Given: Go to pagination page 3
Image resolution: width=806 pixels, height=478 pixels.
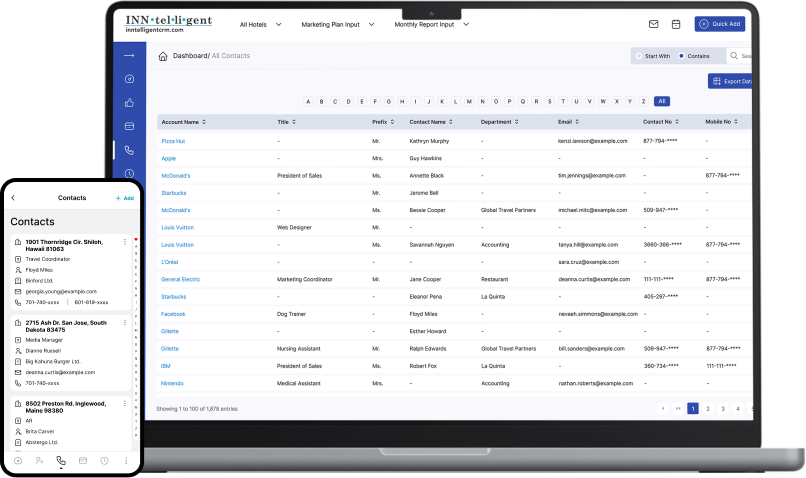Looking at the screenshot, I should (x=723, y=409).
